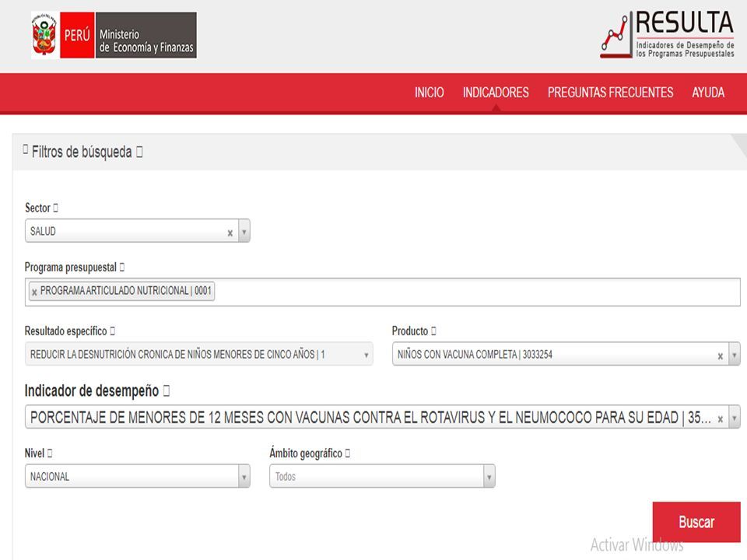Click the Buscar button

(x=696, y=522)
